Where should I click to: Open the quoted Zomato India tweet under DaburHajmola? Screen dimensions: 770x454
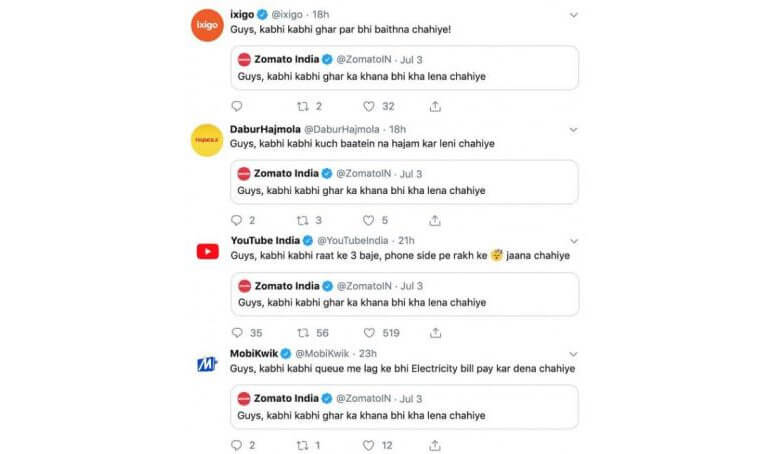[404, 182]
